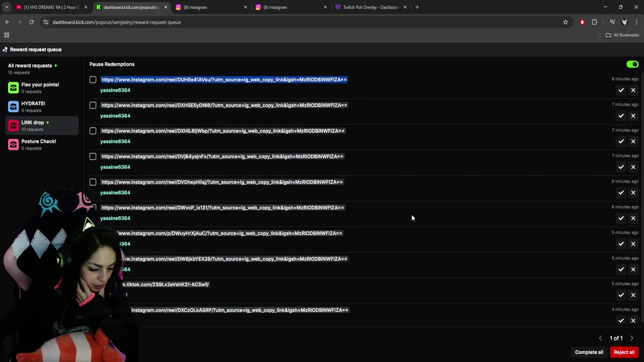Screen dimensions: 644x362
Task: Click the LINK drop reward icon
Action: [13, 126]
